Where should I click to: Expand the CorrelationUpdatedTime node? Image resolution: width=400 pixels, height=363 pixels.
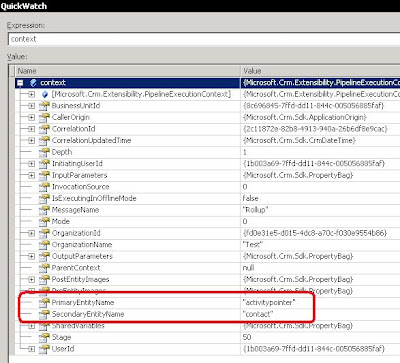31,141
